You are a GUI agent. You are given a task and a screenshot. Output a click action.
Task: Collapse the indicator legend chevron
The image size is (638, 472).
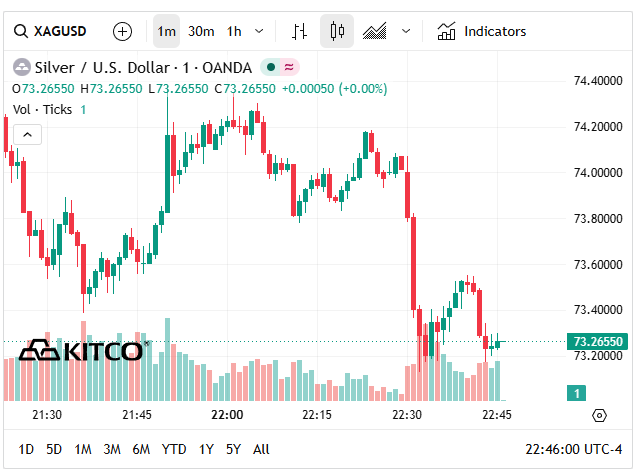tap(28, 135)
